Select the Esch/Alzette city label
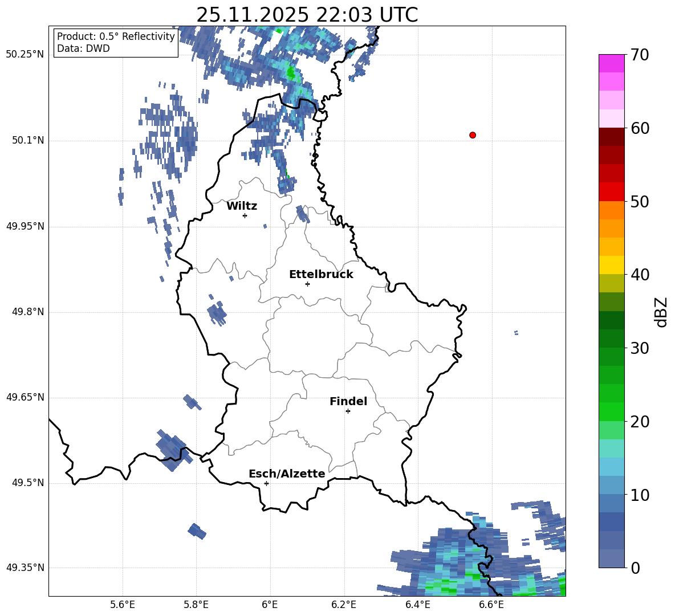The width and height of the screenshot is (675, 616). [287, 474]
